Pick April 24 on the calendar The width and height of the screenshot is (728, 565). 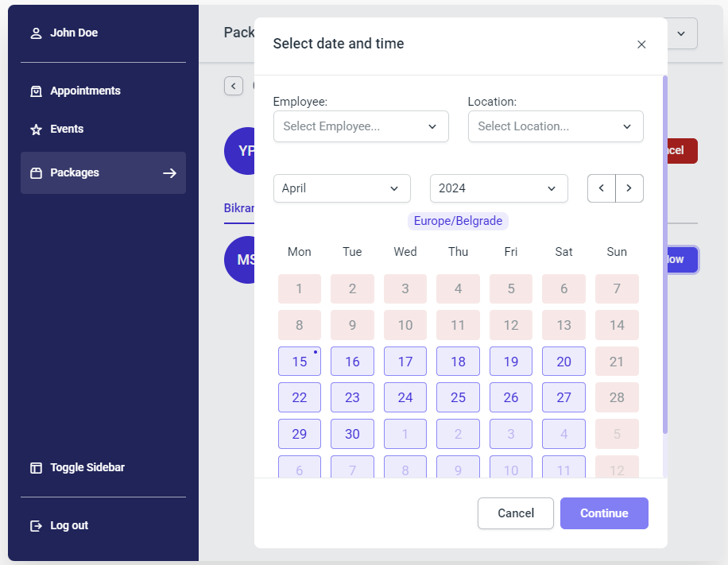click(405, 397)
